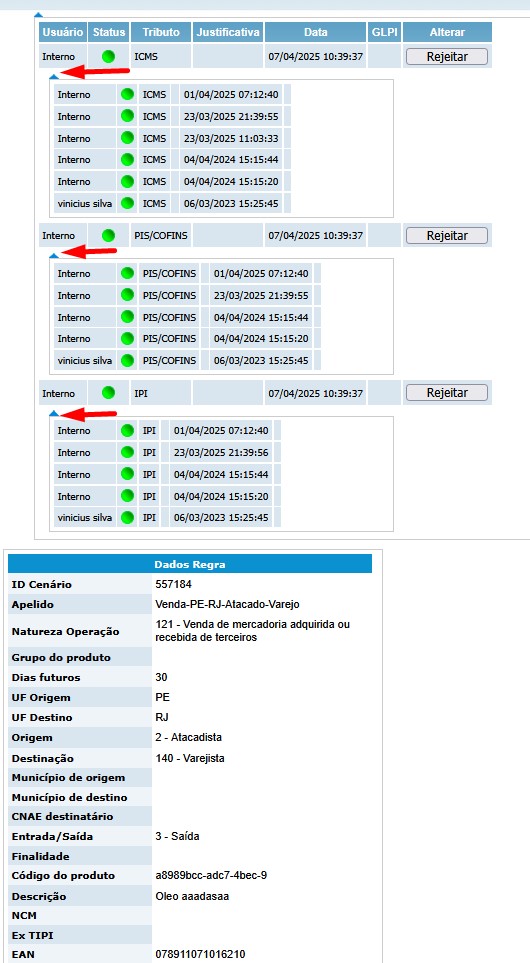Click the Dados Regra panel header
The height and width of the screenshot is (963, 530).
pos(190,564)
